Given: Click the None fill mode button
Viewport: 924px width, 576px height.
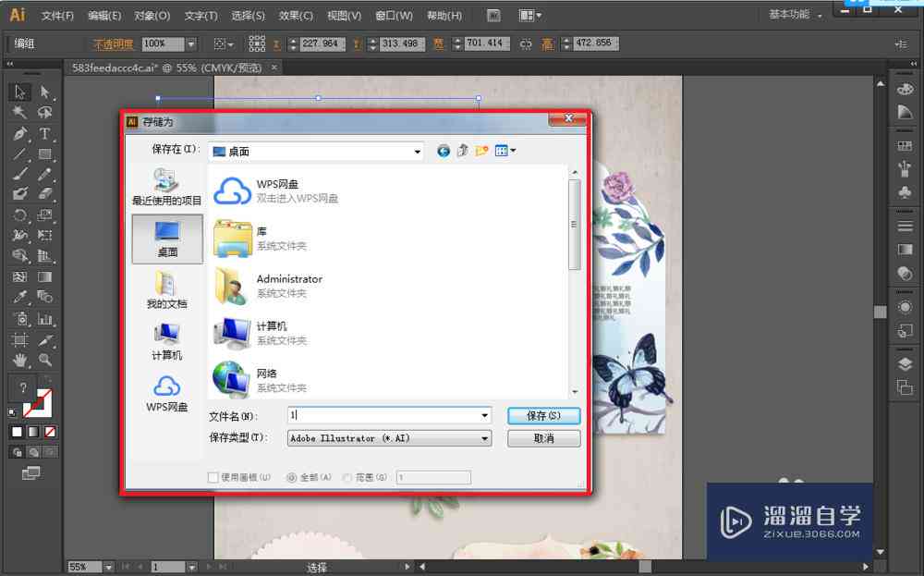Looking at the screenshot, I should click(50, 432).
